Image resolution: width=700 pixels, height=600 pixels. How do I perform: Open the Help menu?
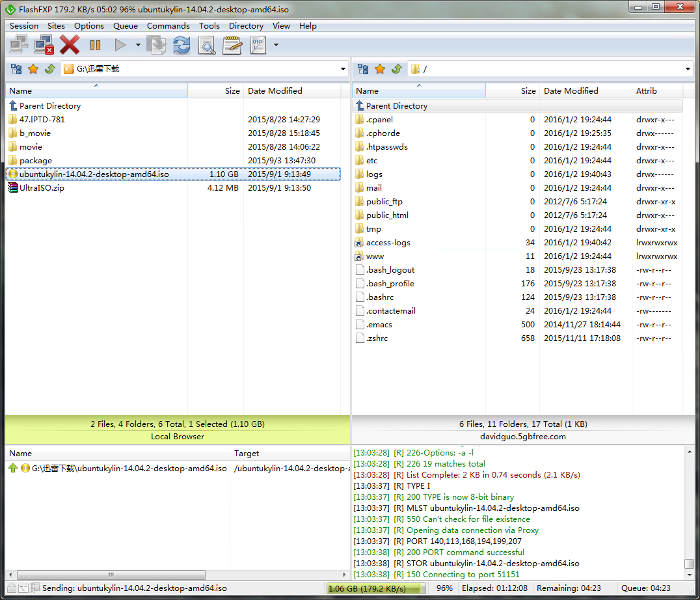[x=308, y=26]
